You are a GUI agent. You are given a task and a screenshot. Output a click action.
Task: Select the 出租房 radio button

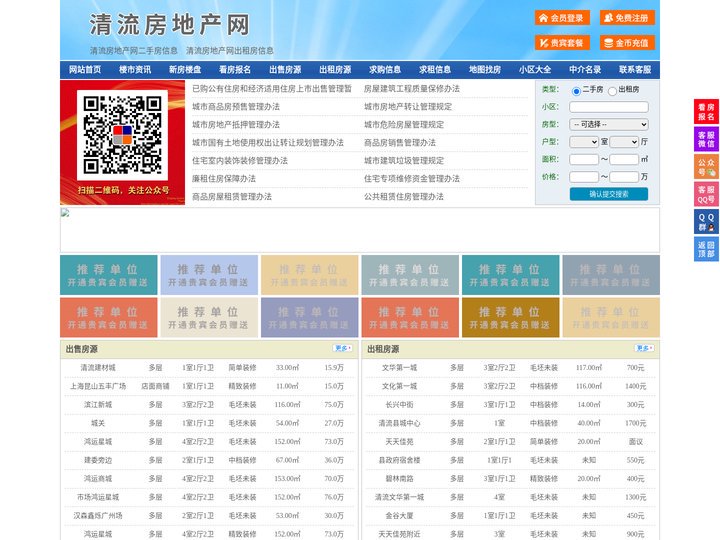[x=612, y=91]
